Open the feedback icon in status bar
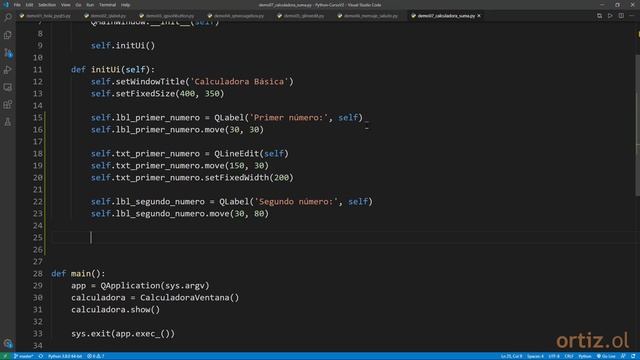This screenshot has width=640, height=360. (623, 356)
